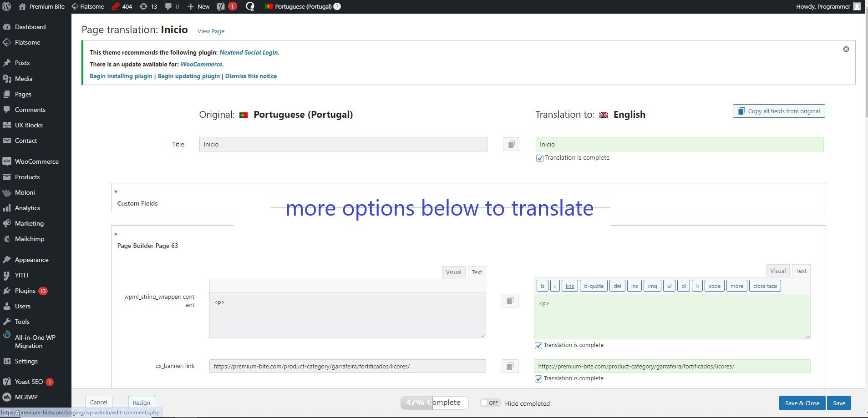The height and width of the screenshot is (418, 868).
Task: Copy the Title field from original
Action: pos(511,144)
